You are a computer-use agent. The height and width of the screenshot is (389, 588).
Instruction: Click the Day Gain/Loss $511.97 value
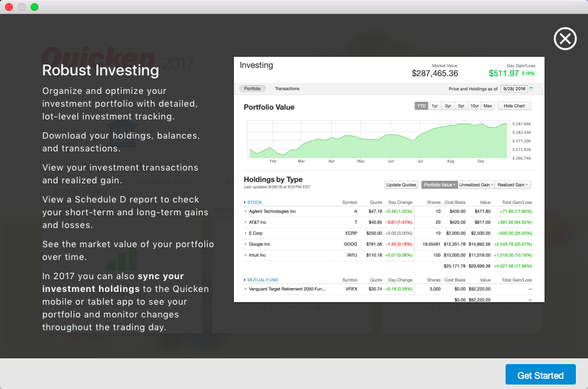click(x=503, y=73)
